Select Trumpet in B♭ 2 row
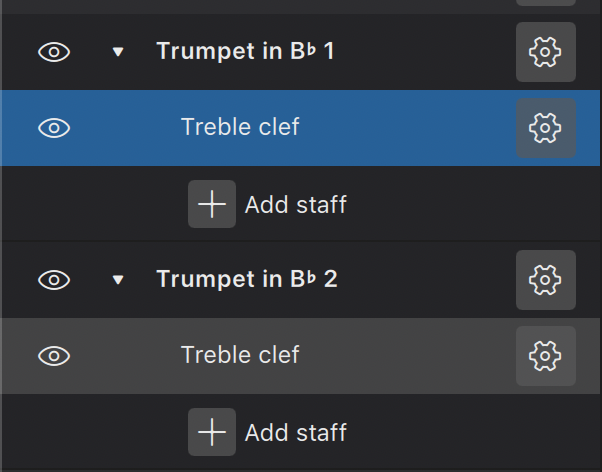The width and height of the screenshot is (602, 472). coord(246,279)
